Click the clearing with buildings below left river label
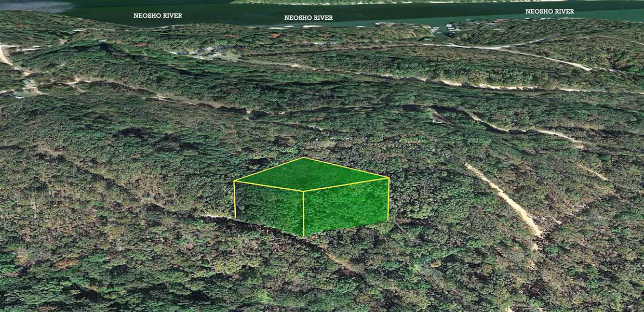This screenshot has height=312, width=644. point(208,52)
